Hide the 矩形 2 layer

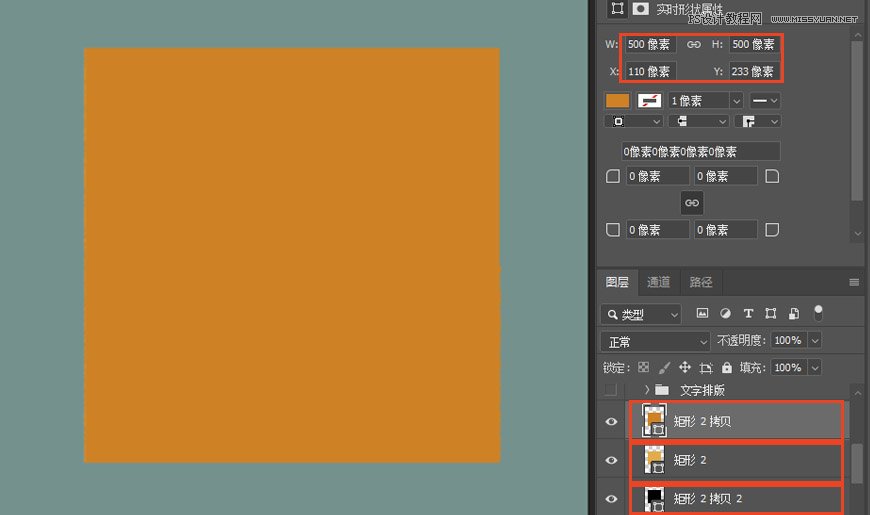611,460
